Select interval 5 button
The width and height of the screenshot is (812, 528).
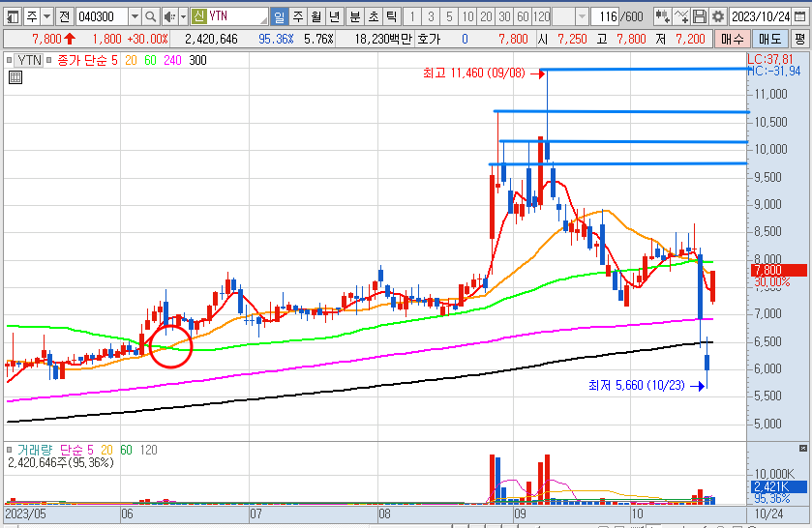click(449, 17)
